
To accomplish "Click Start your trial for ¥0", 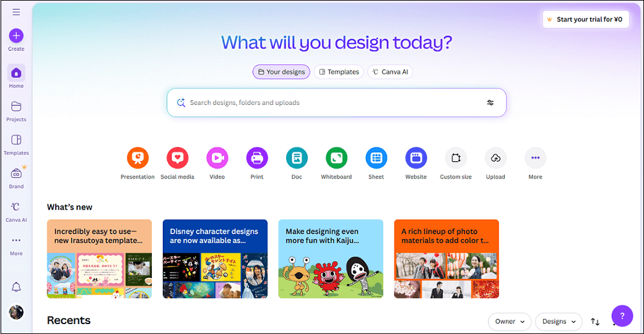I will [586, 19].
